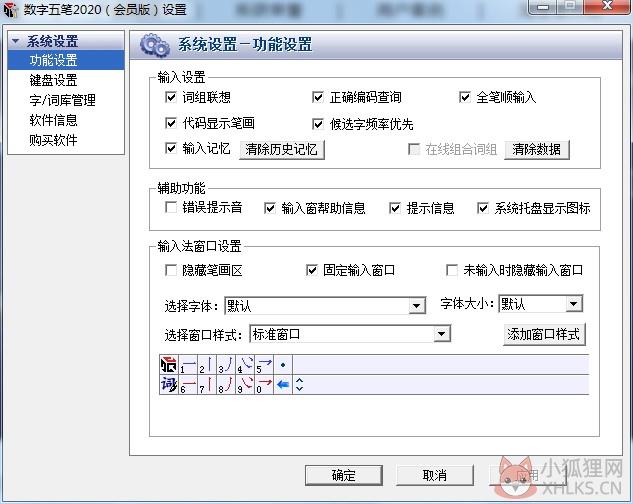This screenshot has height=504, width=633.
Task: Click the 数字五笔 logo icon in input bar
Action: coord(169,365)
